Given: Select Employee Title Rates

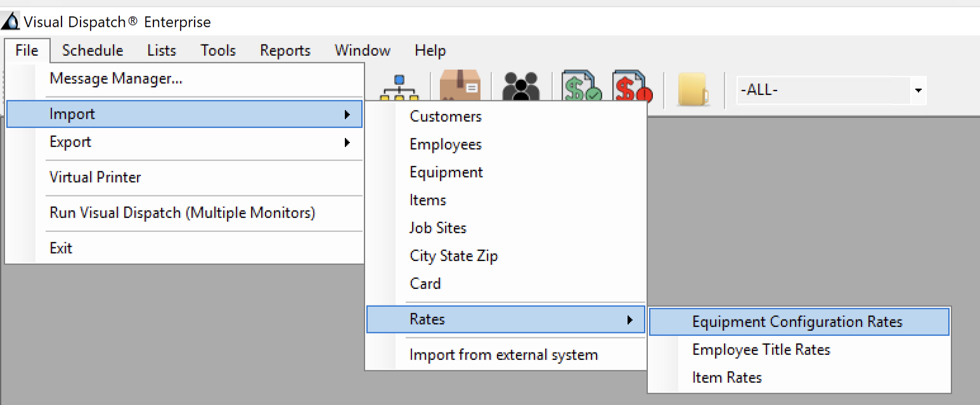Looking at the screenshot, I should coord(799,350).
